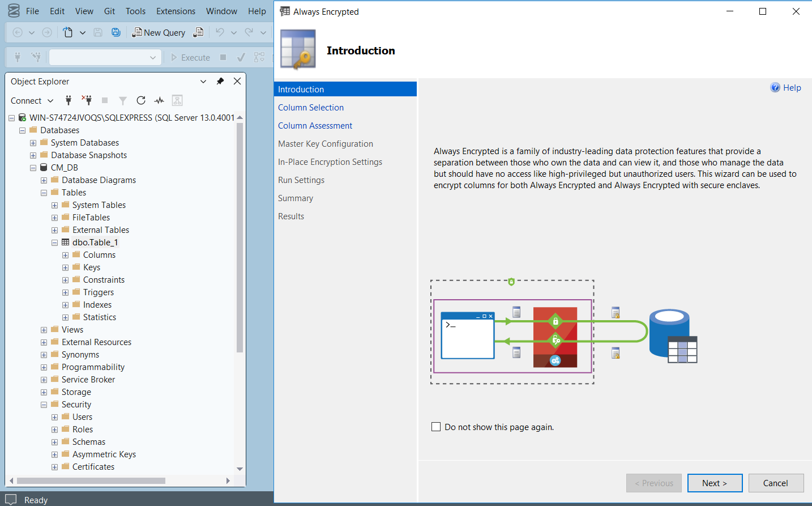Go to Column Selection wizard step
Screen dimensions: 812x506
(x=311, y=107)
